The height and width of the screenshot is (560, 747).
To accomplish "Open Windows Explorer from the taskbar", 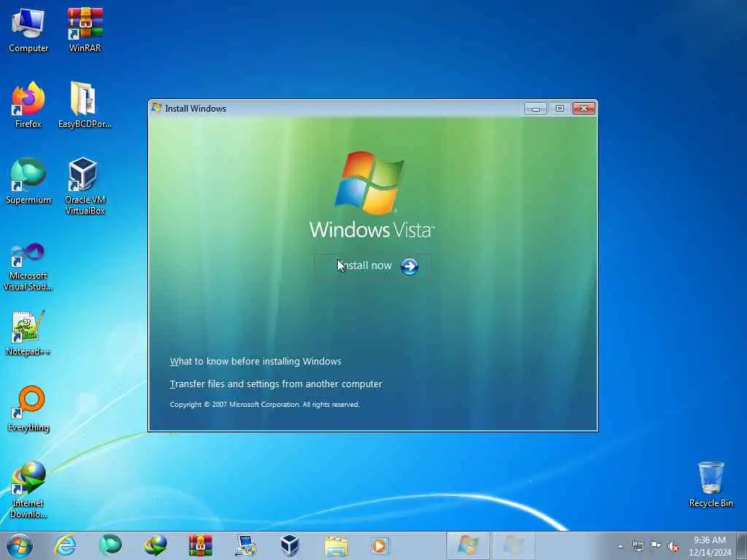I will [336, 545].
